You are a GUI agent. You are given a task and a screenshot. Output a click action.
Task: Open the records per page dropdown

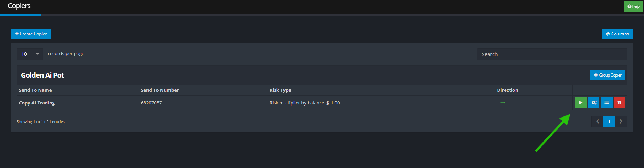pos(30,54)
